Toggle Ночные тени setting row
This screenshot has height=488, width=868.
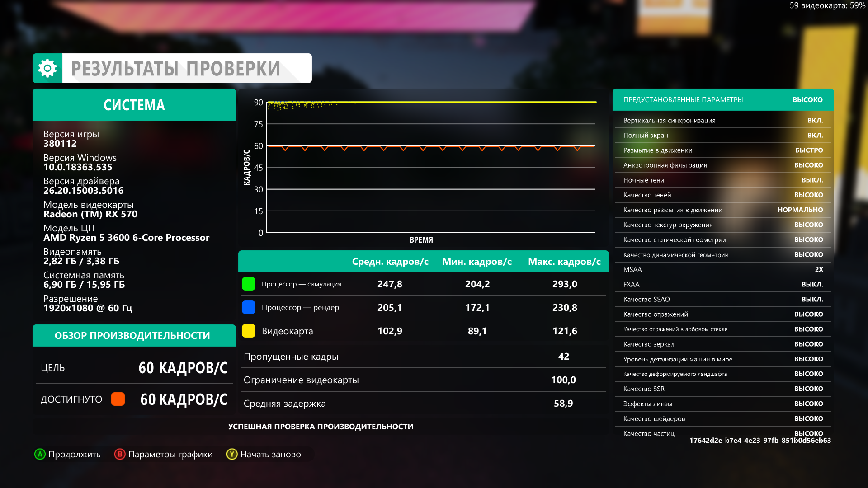722,180
